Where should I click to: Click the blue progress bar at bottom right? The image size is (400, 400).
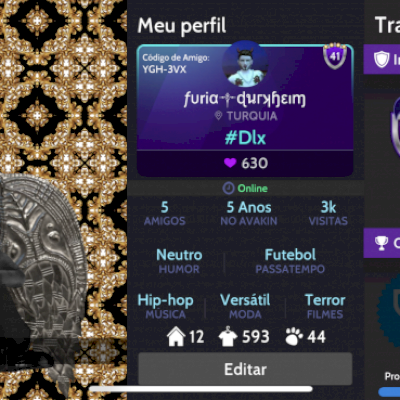coord(389,392)
